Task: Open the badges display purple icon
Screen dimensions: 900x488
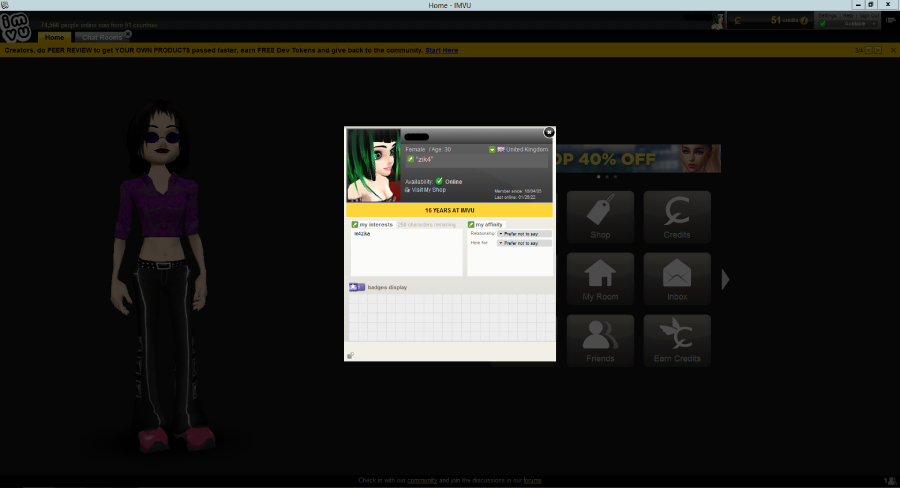Action: 357,287
